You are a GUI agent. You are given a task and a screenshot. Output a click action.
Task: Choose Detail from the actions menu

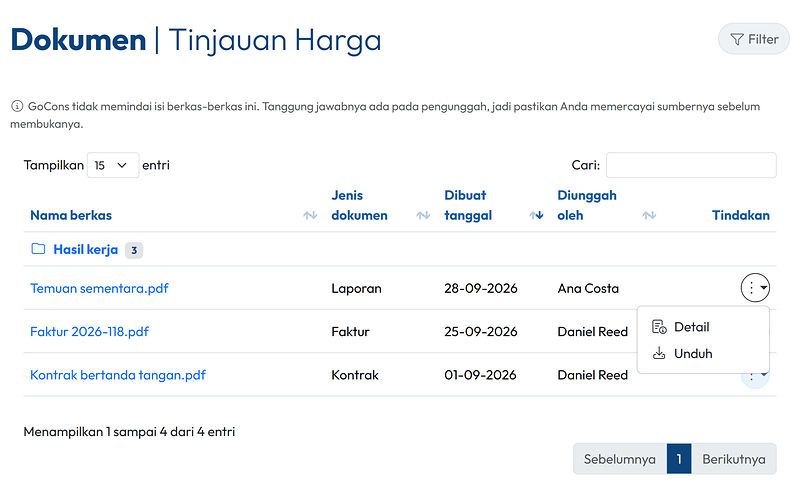703,327
